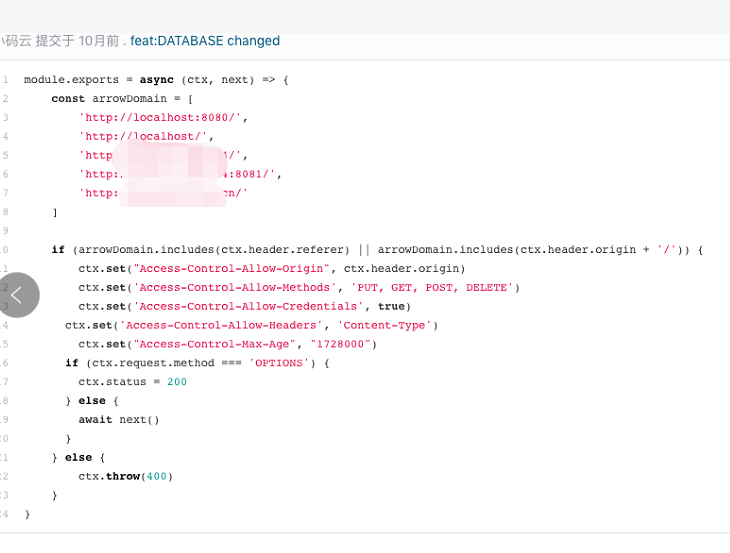The image size is (730, 553).
Task: Click the 'OPTIONS' string literal
Action: [x=276, y=363]
